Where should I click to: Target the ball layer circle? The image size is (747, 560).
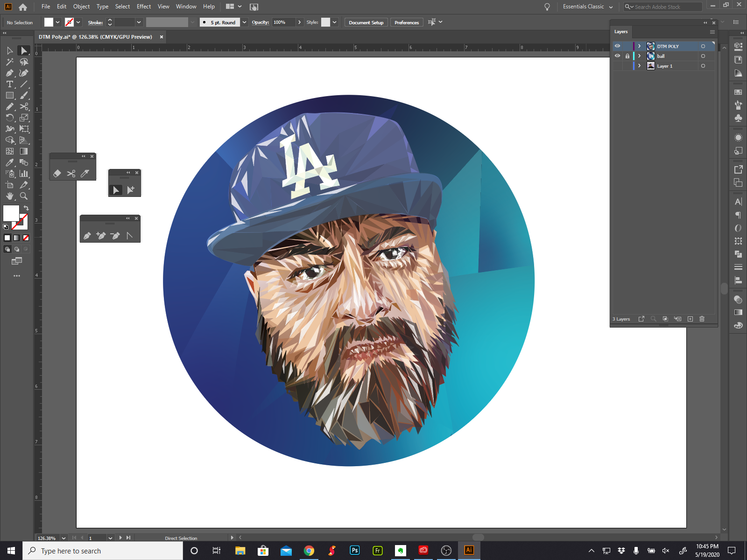(703, 56)
